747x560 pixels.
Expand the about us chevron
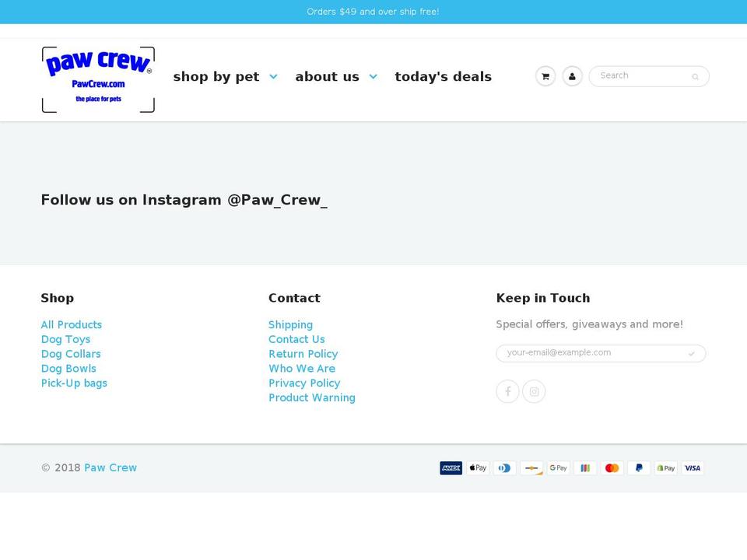click(x=373, y=77)
